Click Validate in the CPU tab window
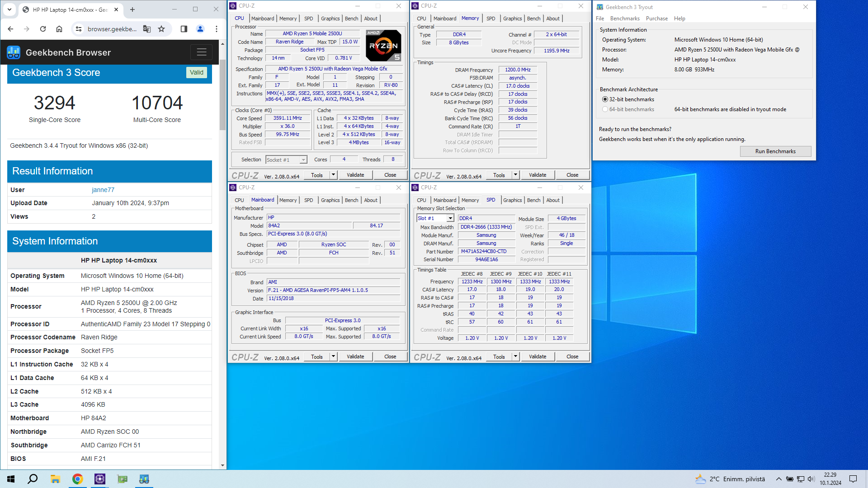Screen dimensions: 868x488 pyautogui.click(x=355, y=175)
